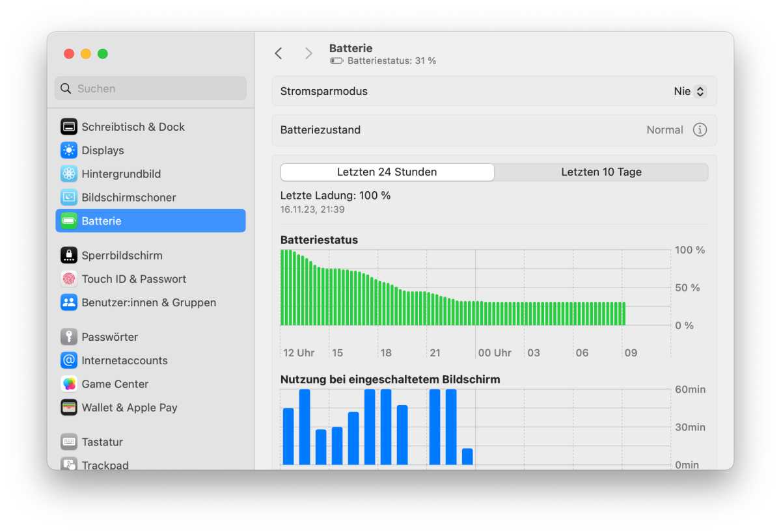Click the battery icon beside Batteriestatus: 31 %
The width and height of the screenshot is (781, 532).
336,60
